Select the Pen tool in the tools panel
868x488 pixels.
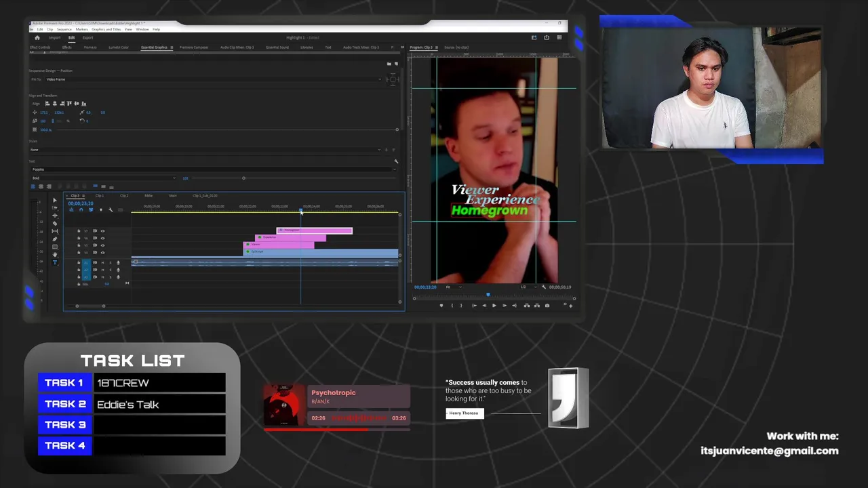click(55, 239)
